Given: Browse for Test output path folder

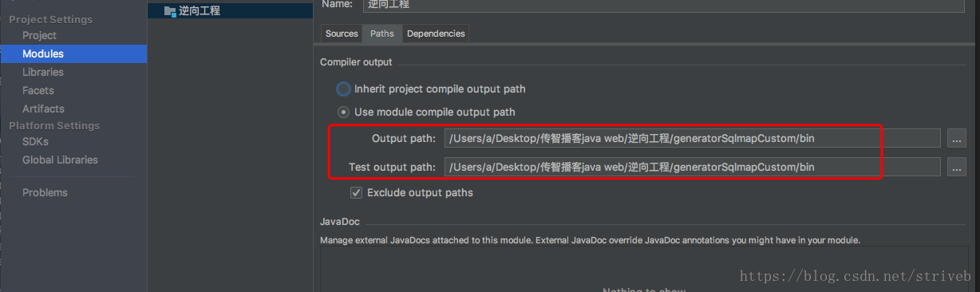Looking at the screenshot, I should 957,168.
